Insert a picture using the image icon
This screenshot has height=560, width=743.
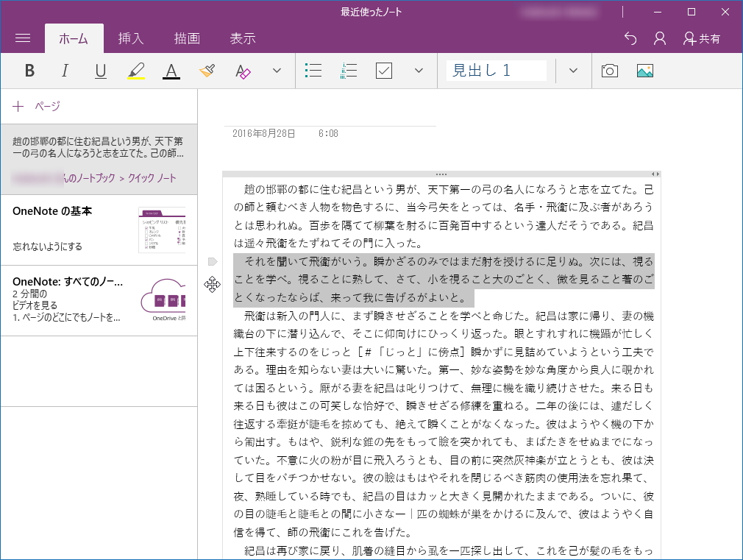pyautogui.click(x=645, y=70)
